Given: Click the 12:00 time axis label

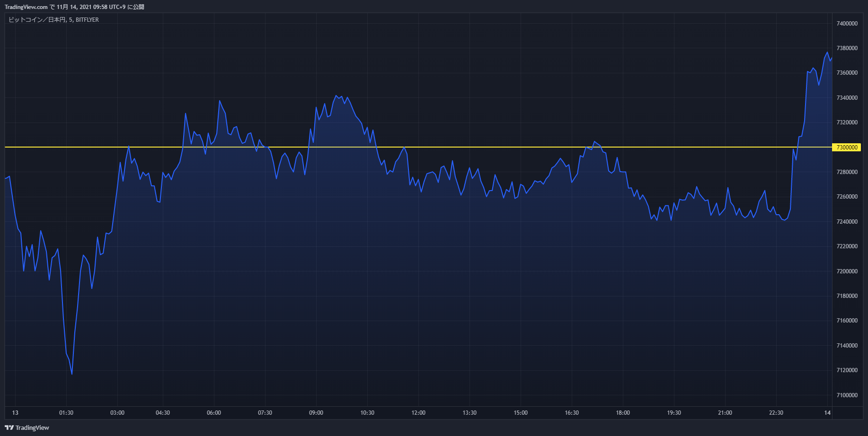Looking at the screenshot, I should (418, 413).
